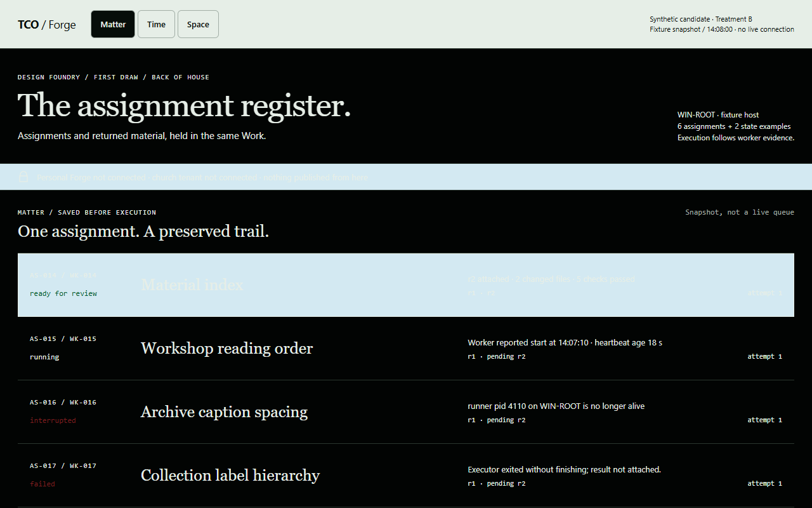Click the 'The assignment register.' heading
The width and height of the screenshot is (812, 508).
184,105
